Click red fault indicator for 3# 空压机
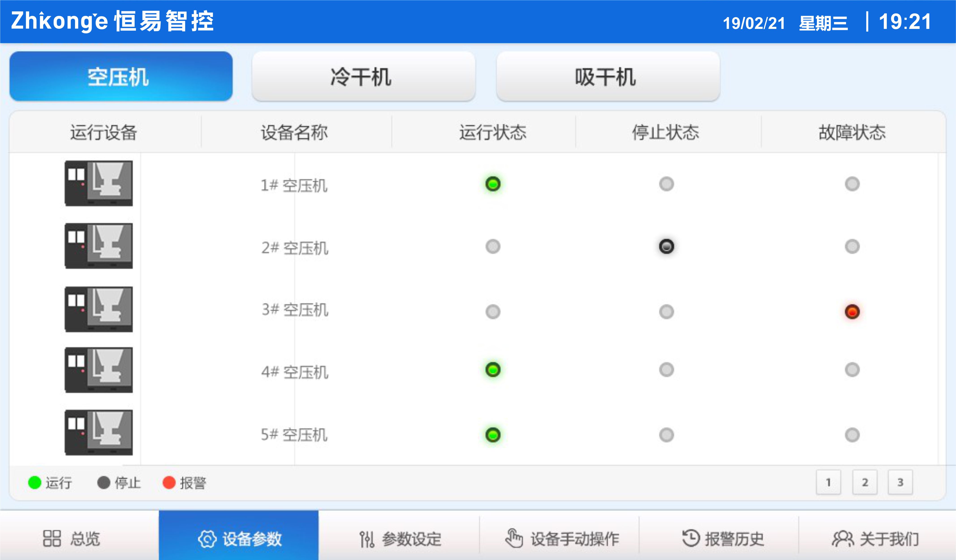956x560 pixels. click(852, 312)
